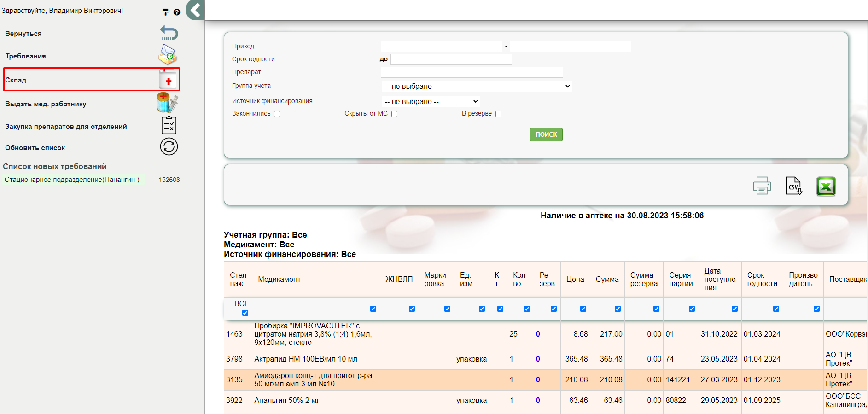Click the Склад medicine box icon

coord(168,80)
